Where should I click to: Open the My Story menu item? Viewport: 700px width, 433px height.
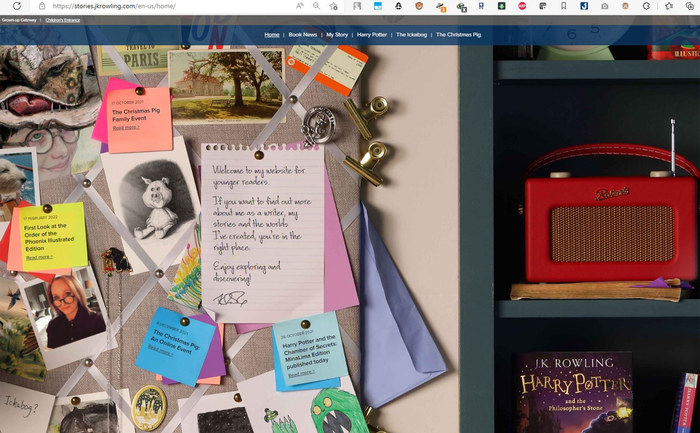[x=337, y=34]
